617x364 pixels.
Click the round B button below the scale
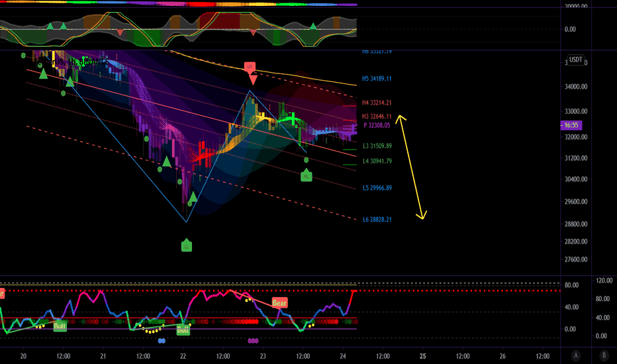click(604, 355)
